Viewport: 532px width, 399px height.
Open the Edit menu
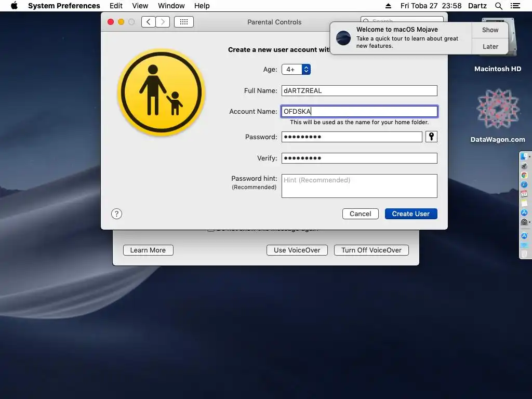(116, 6)
